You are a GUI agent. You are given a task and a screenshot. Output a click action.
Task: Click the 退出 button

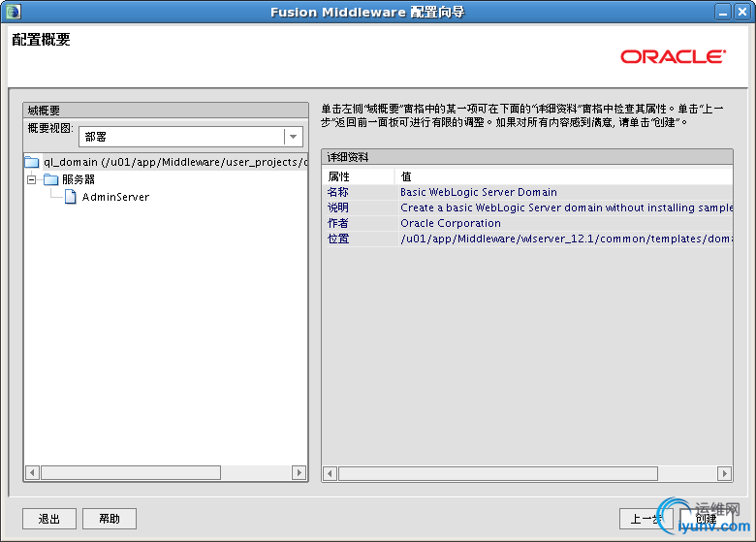tap(49, 519)
